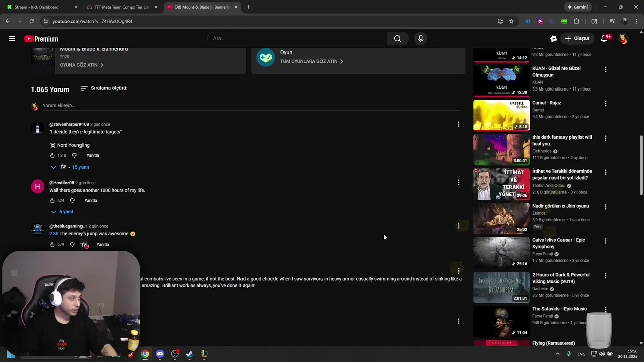Click the sparkle icon left of Oluştur
The image size is (644, 362).
(554, 39)
